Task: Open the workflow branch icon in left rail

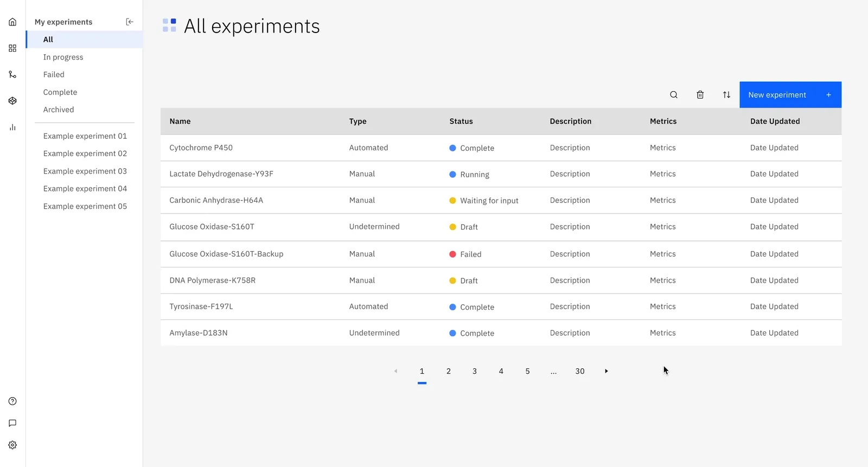Action: [x=12, y=75]
